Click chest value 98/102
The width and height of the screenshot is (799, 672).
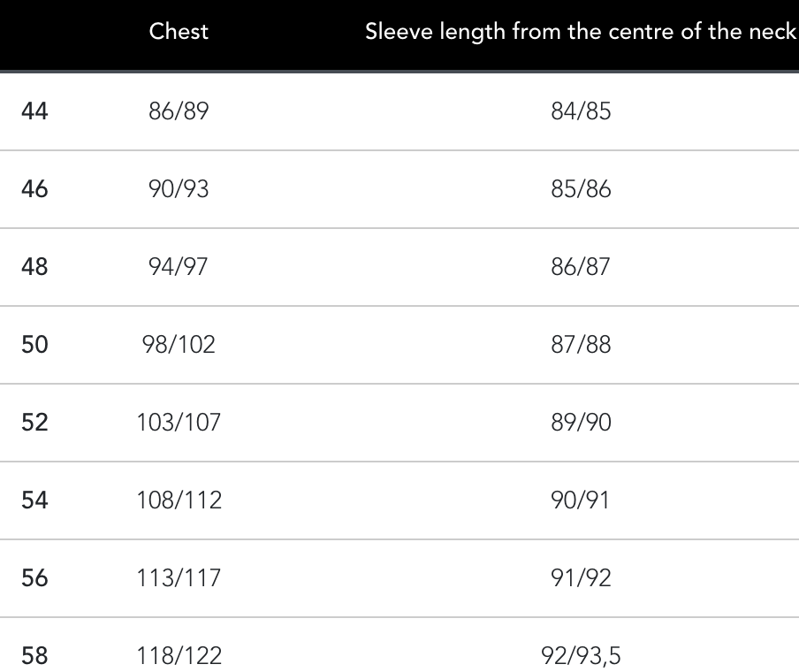tap(179, 345)
